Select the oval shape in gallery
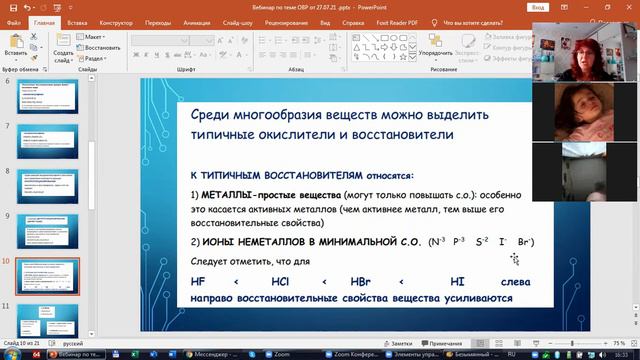The height and width of the screenshot is (360, 640). click(x=393, y=38)
